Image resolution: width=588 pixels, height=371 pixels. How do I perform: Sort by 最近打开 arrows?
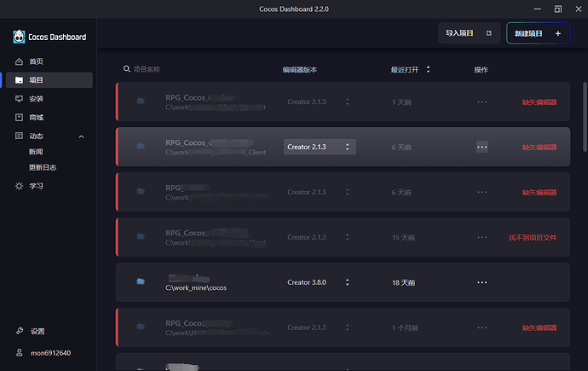[x=428, y=69]
